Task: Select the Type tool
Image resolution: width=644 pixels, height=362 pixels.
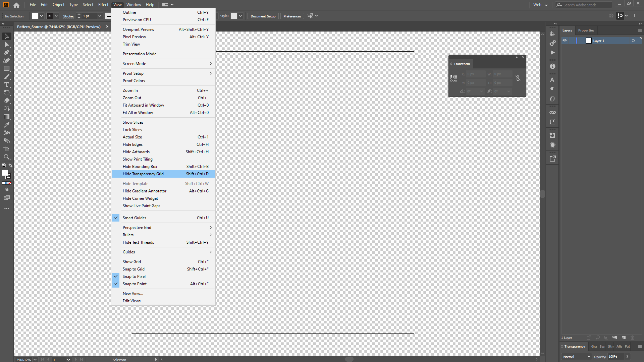Action: (x=6, y=84)
